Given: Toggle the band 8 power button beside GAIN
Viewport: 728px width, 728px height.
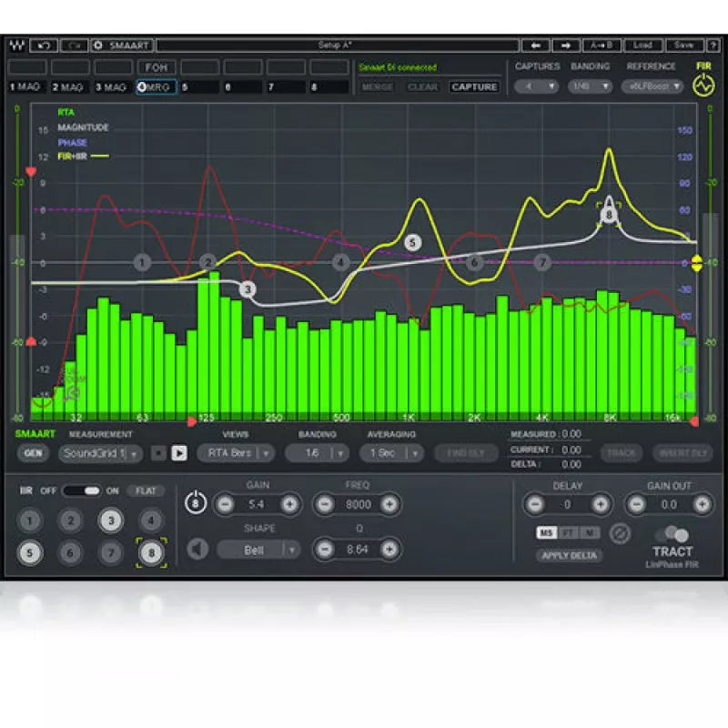Looking at the screenshot, I should pos(196,502).
